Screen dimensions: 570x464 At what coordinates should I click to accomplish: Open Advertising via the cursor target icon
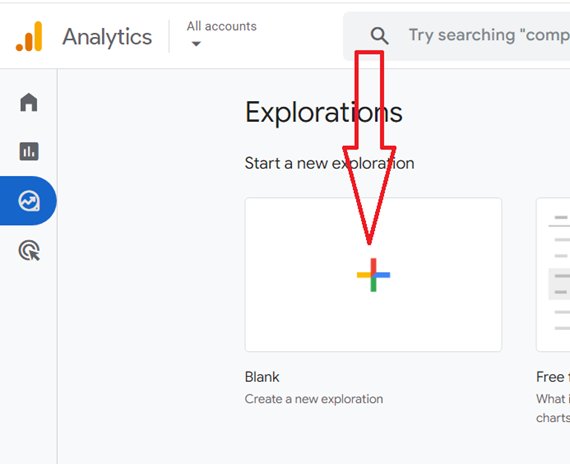pos(29,251)
